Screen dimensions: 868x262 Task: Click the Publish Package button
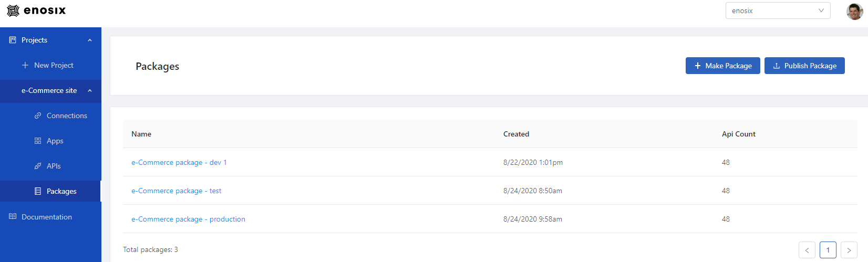click(804, 66)
